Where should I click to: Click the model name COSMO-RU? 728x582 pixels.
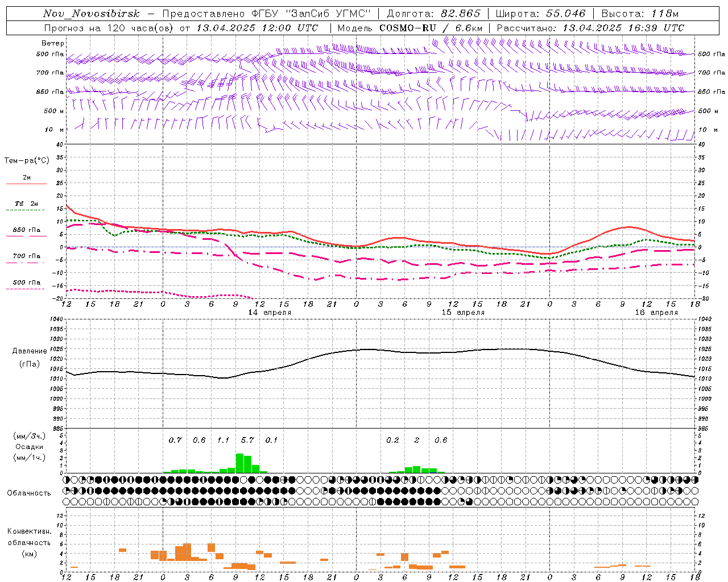(x=407, y=28)
